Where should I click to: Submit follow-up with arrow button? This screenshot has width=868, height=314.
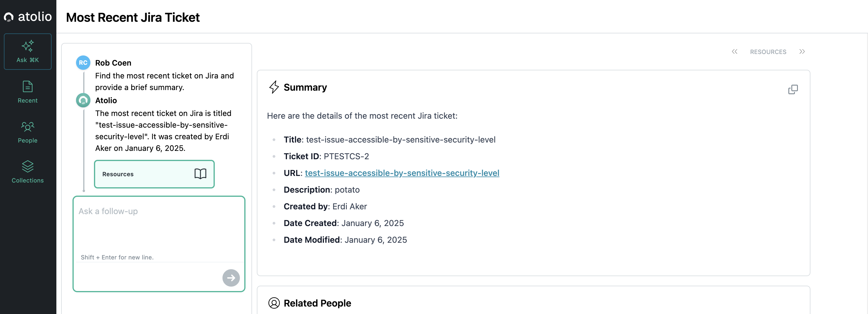(231, 278)
